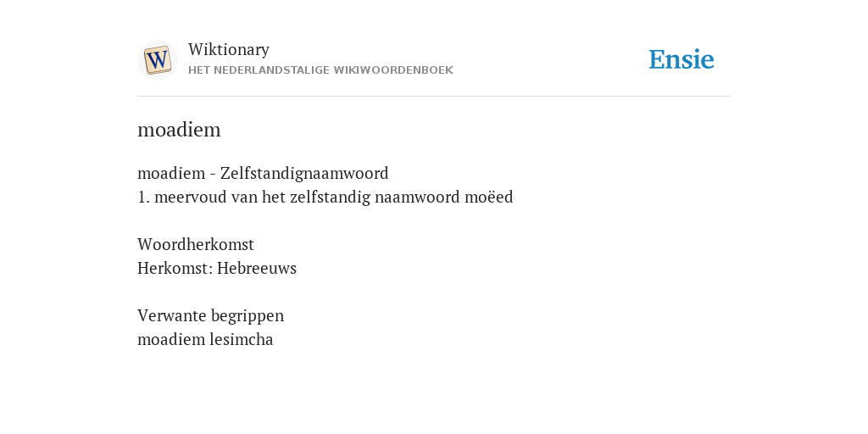Click the 'Woordherkomst' section label

click(x=196, y=244)
